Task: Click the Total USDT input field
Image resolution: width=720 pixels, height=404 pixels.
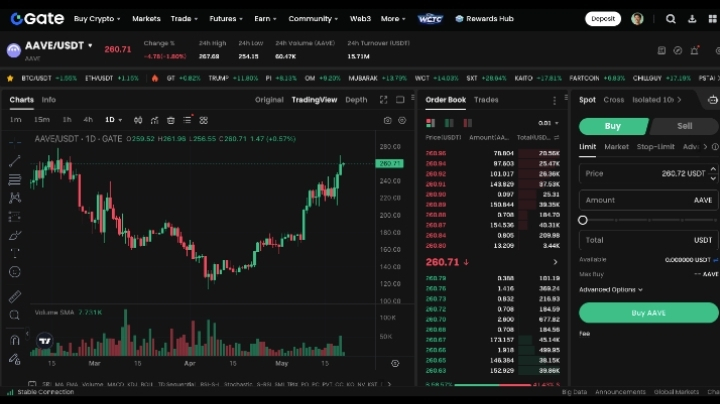Action: click(648, 240)
